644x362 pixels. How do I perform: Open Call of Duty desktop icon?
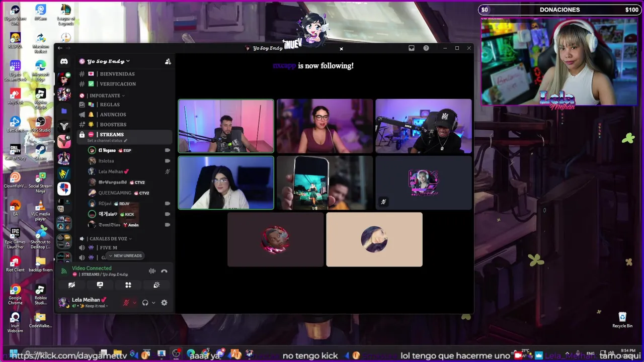coord(15,152)
